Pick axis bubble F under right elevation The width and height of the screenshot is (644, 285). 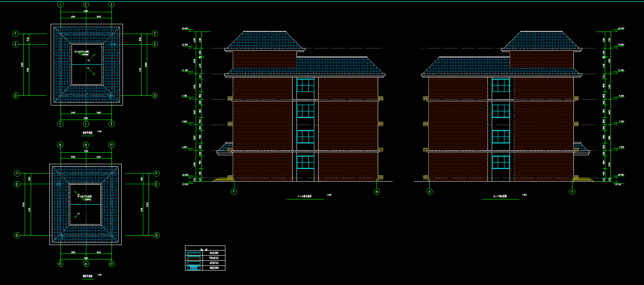(572, 192)
